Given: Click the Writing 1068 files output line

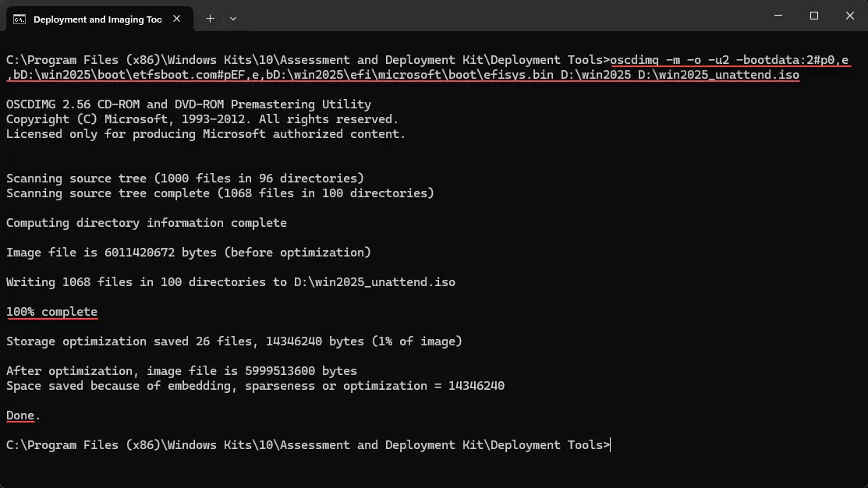Looking at the screenshot, I should [x=231, y=282].
